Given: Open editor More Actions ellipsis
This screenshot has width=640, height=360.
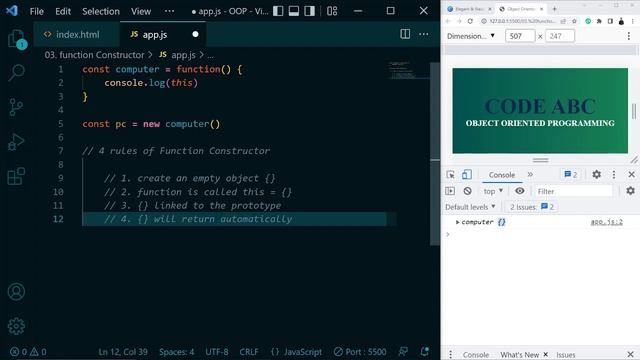Looking at the screenshot, I should (424, 34).
